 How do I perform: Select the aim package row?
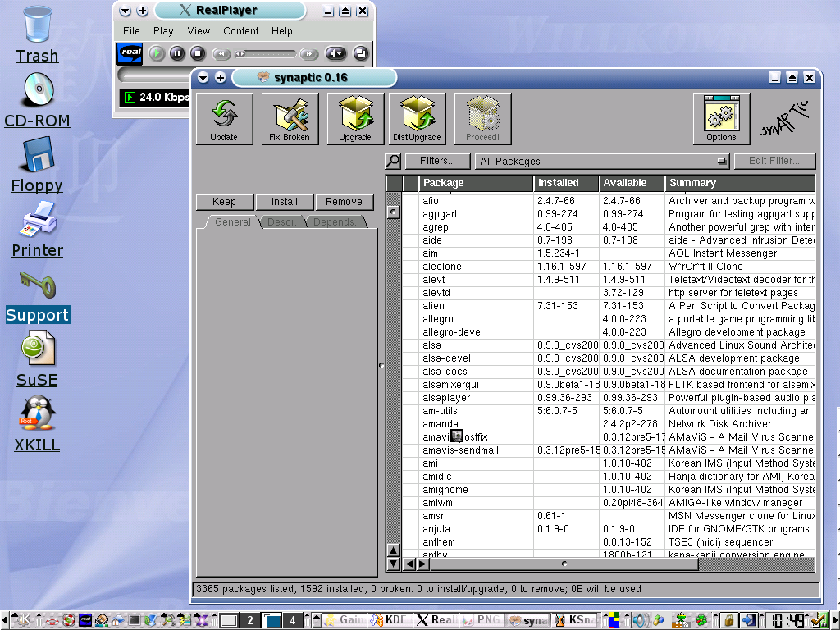click(609, 253)
